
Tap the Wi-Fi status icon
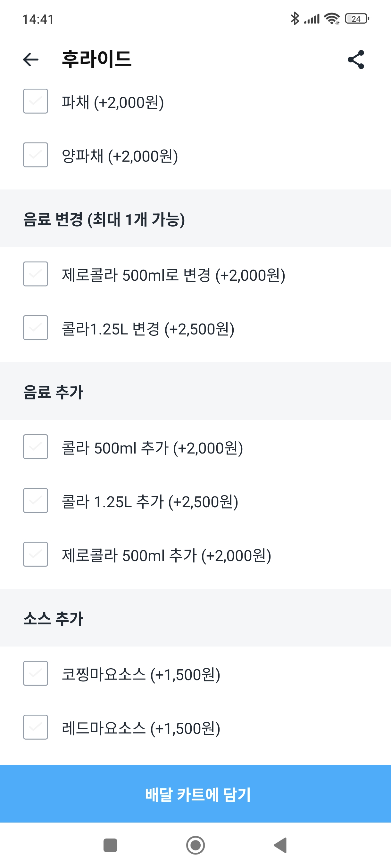332,19
